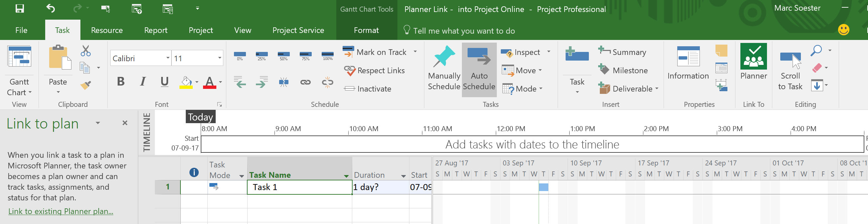Select the Format Painter brush
Image resolution: width=868 pixels, height=224 pixels.
coord(86,85)
